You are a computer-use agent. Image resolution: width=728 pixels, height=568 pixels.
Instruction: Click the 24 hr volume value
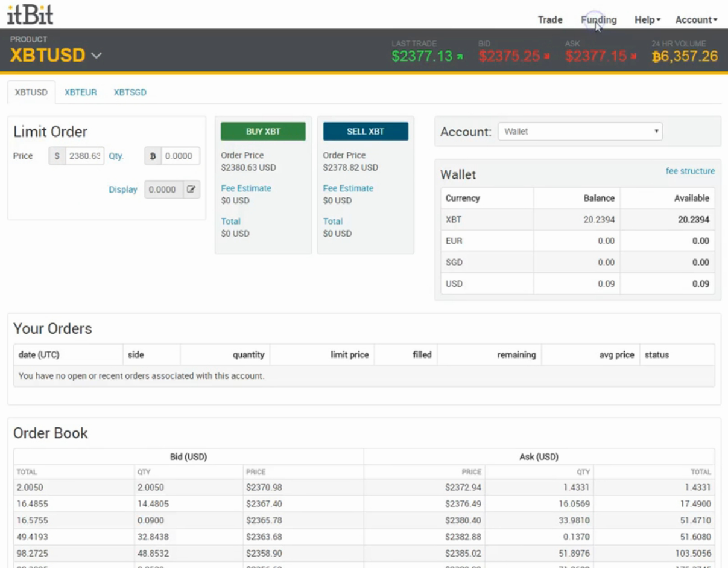[685, 57]
